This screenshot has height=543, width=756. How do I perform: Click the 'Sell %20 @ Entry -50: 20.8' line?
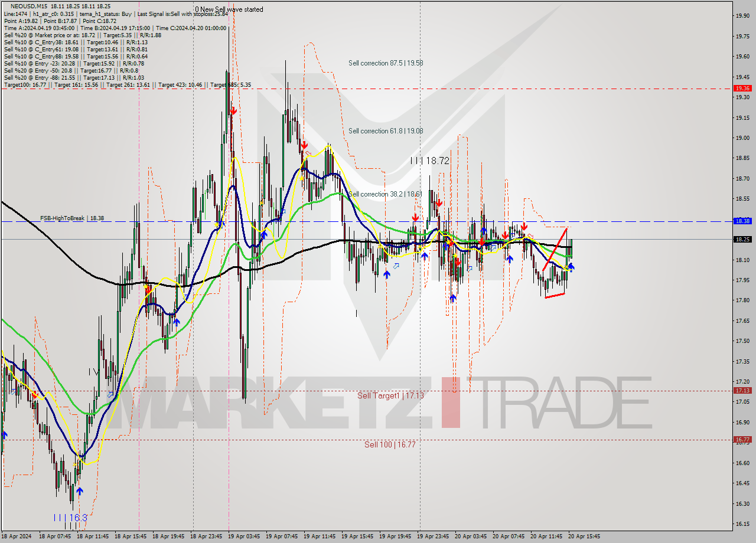pos(71,70)
